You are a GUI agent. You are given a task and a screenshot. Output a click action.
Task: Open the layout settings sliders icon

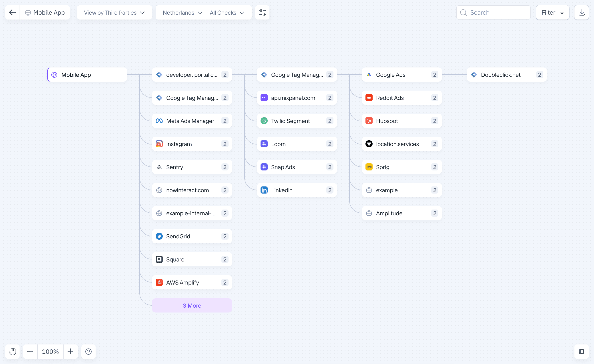(262, 12)
